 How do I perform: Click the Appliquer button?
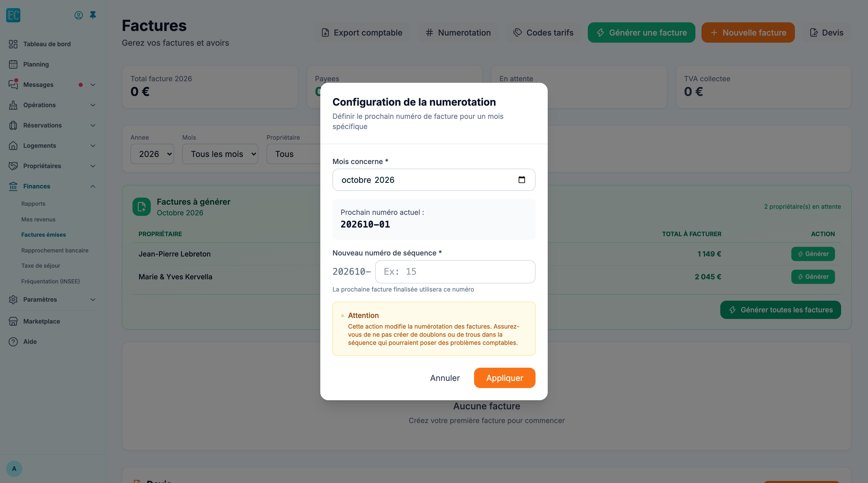click(505, 378)
